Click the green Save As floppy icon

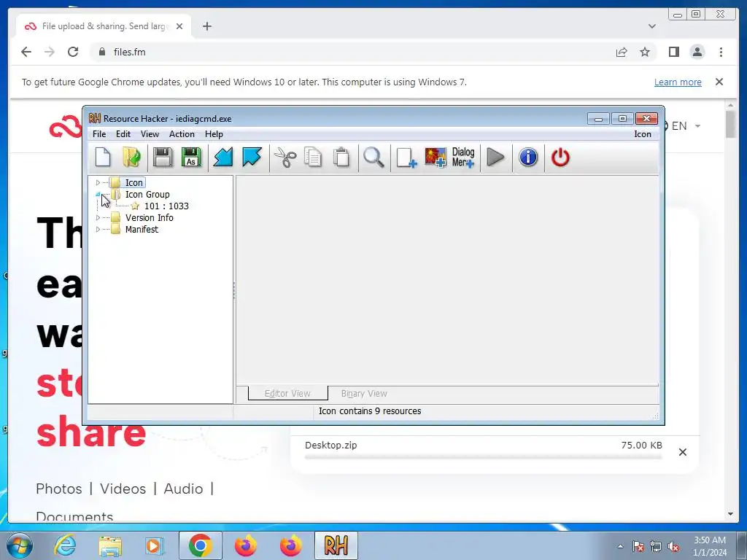point(191,157)
